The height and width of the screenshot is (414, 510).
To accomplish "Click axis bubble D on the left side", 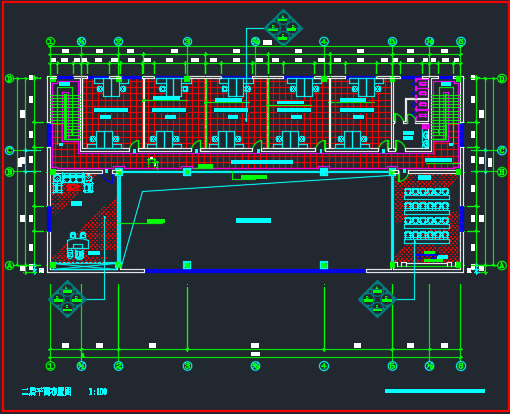I will click(9, 79).
